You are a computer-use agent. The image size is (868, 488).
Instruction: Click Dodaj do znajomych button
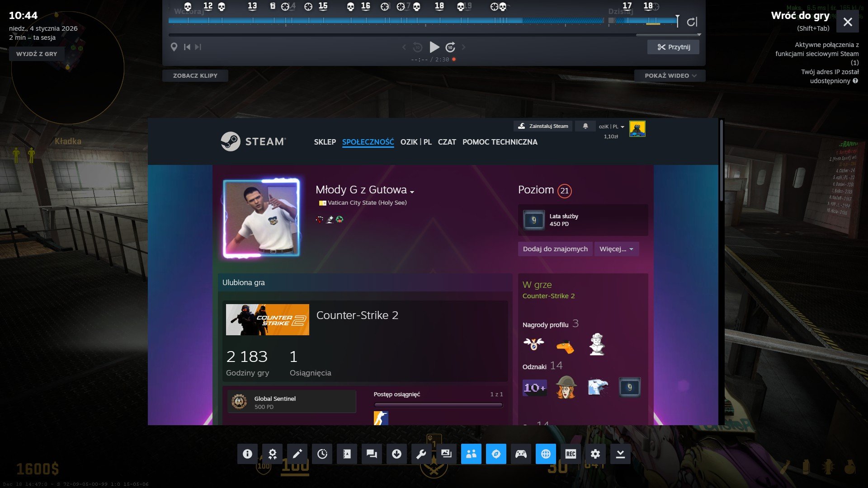pos(555,249)
